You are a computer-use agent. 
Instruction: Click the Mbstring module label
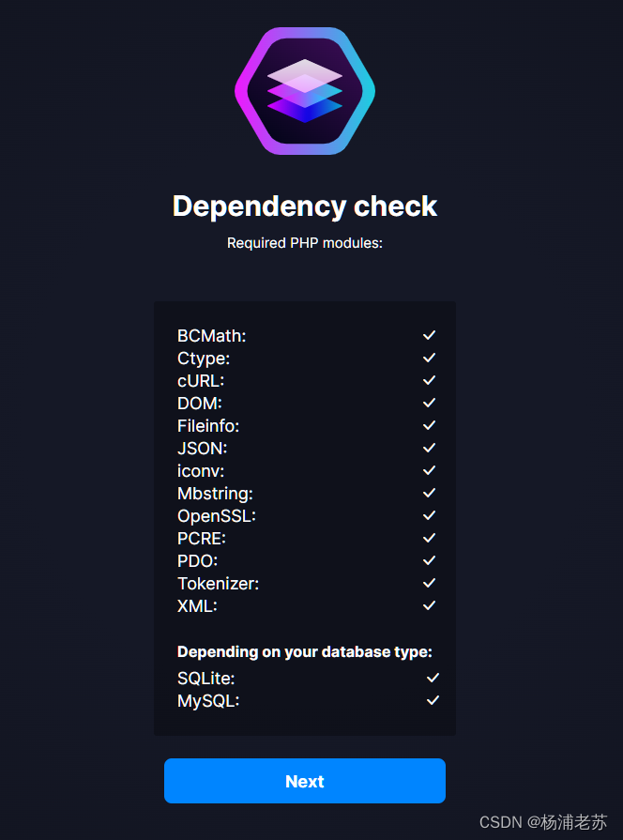[214, 493]
